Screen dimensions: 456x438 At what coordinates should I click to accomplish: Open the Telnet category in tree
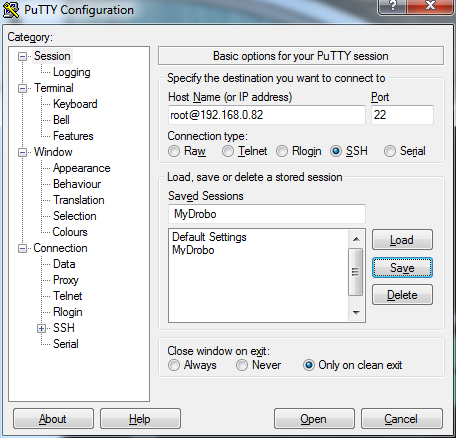pyautogui.click(x=68, y=296)
